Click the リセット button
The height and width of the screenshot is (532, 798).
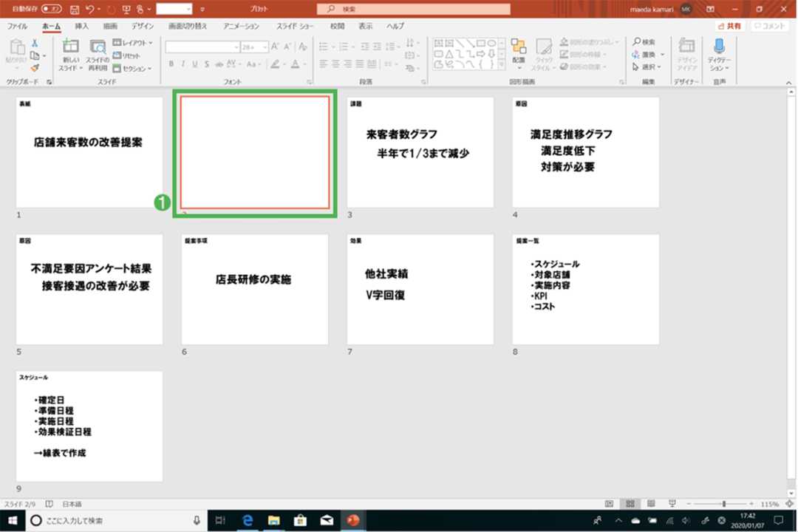click(x=127, y=55)
